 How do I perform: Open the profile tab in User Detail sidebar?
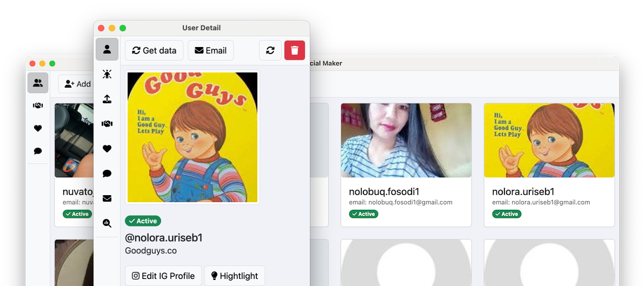[x=107, y=49]
